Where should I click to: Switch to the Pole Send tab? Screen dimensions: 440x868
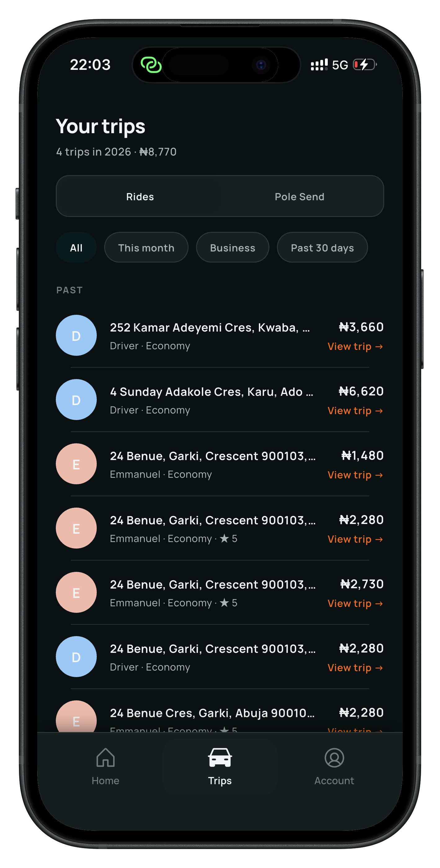(x=299, y=197)
